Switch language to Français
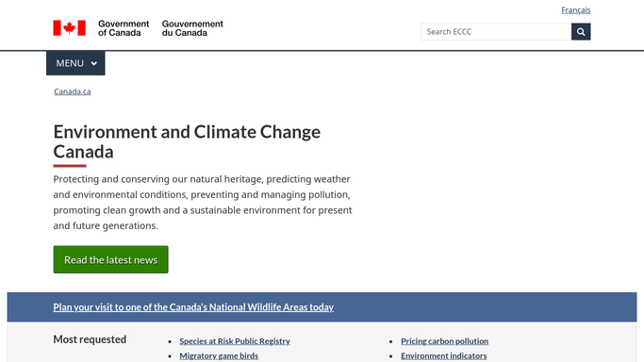The width and height of the screenshot is (644, 362). tap(576, 9)
